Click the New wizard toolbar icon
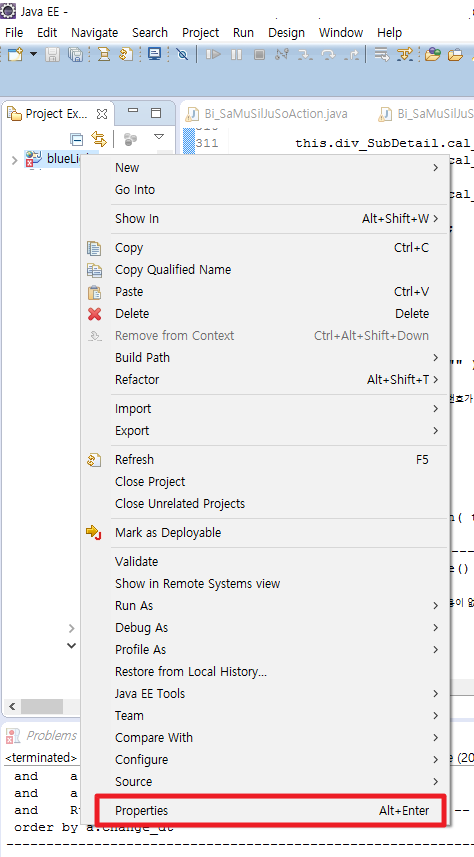Screen dimensions: 474x857 [15, 54]
